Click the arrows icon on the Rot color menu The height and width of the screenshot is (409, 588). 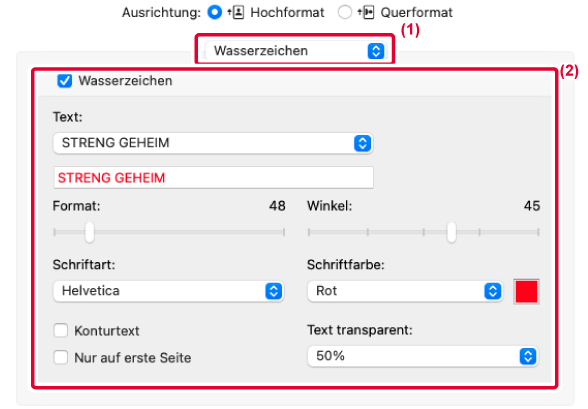click(x=493, y=291)
